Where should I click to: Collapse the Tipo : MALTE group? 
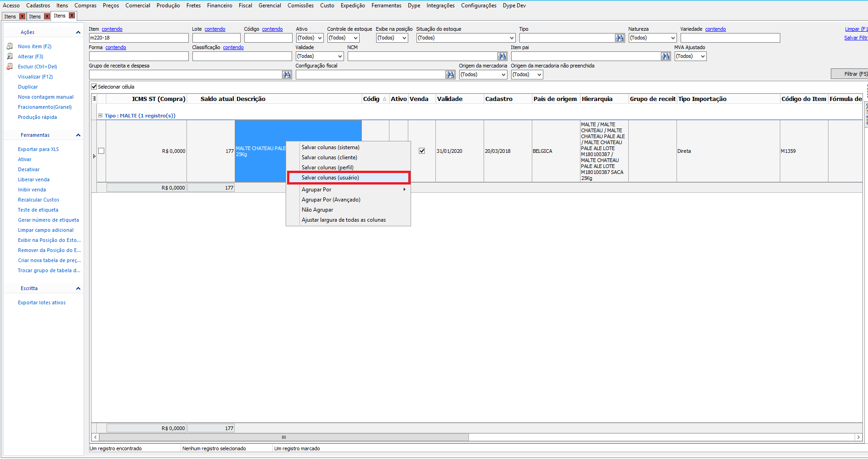101,116
